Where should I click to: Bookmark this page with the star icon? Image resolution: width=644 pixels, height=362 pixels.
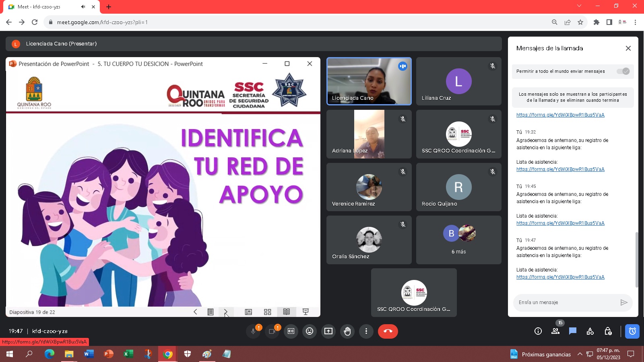(x=580, y=22)
